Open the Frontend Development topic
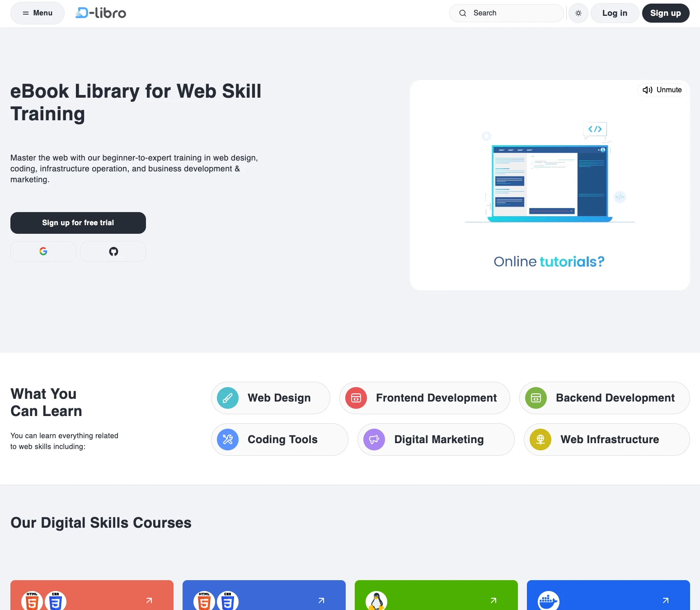This screenshot has width=700, height=610. [x=424, y=398]
